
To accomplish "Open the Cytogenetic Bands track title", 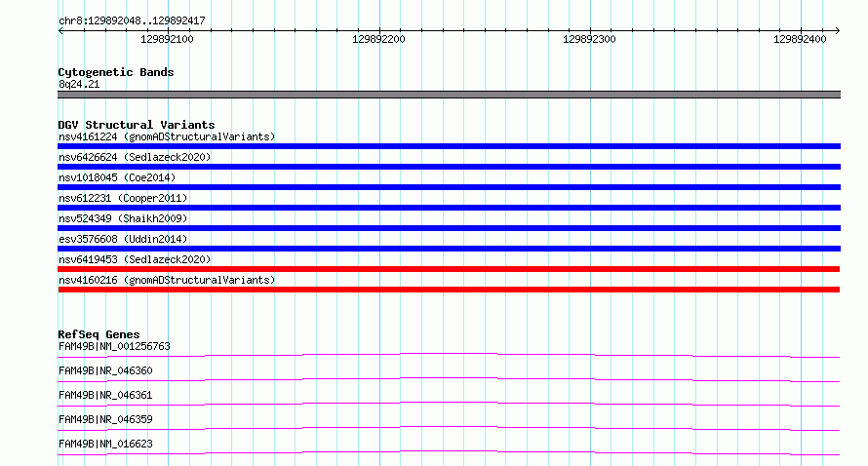I will (116, 72).
